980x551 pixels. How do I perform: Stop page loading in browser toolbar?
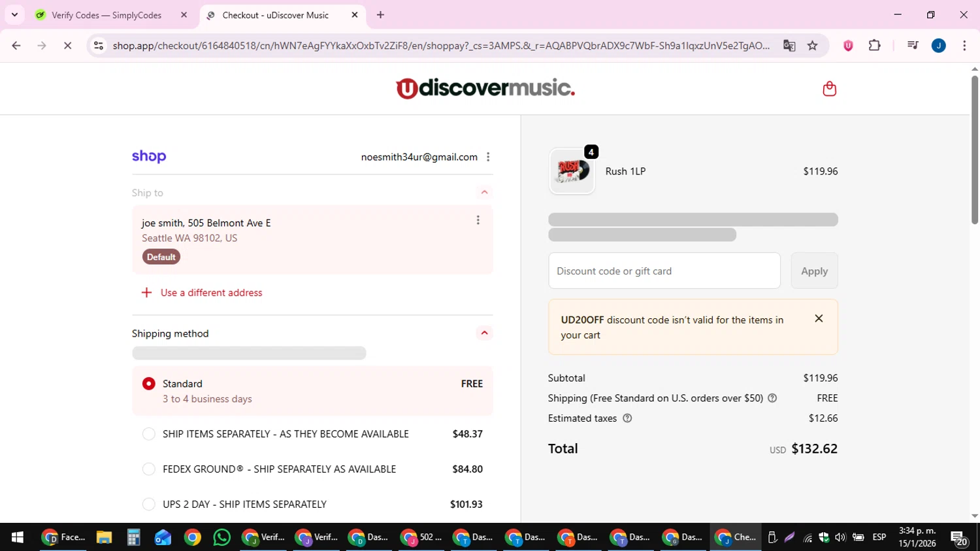click(67, 46)
